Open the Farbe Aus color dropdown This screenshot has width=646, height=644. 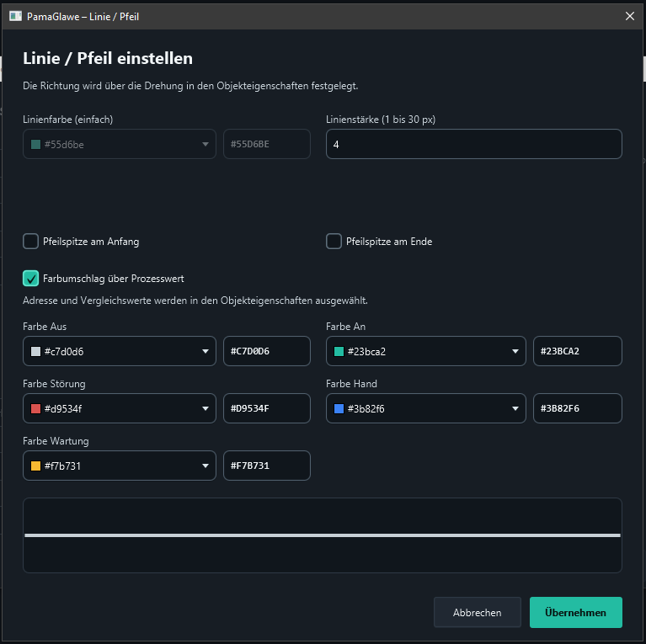pos(120,351)
